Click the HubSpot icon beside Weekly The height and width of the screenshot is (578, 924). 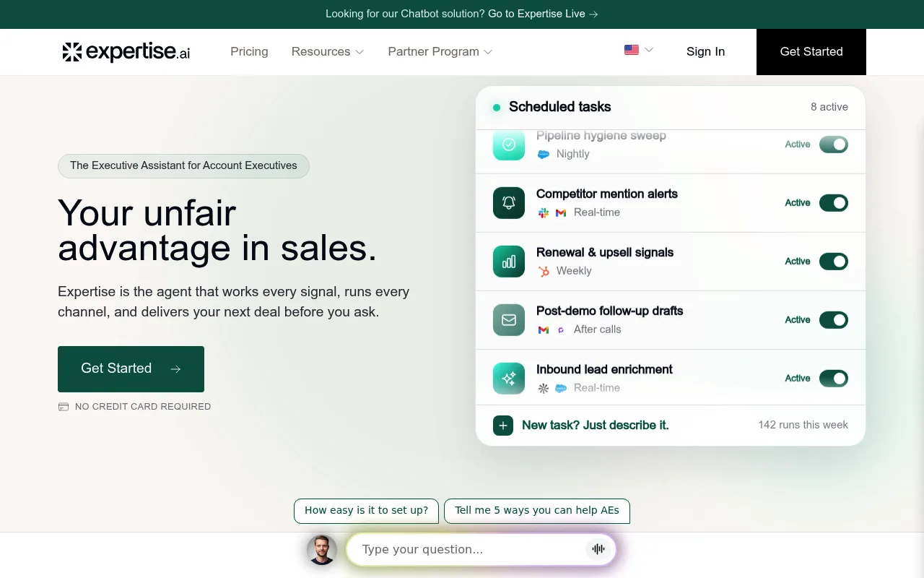click(544, 271)
